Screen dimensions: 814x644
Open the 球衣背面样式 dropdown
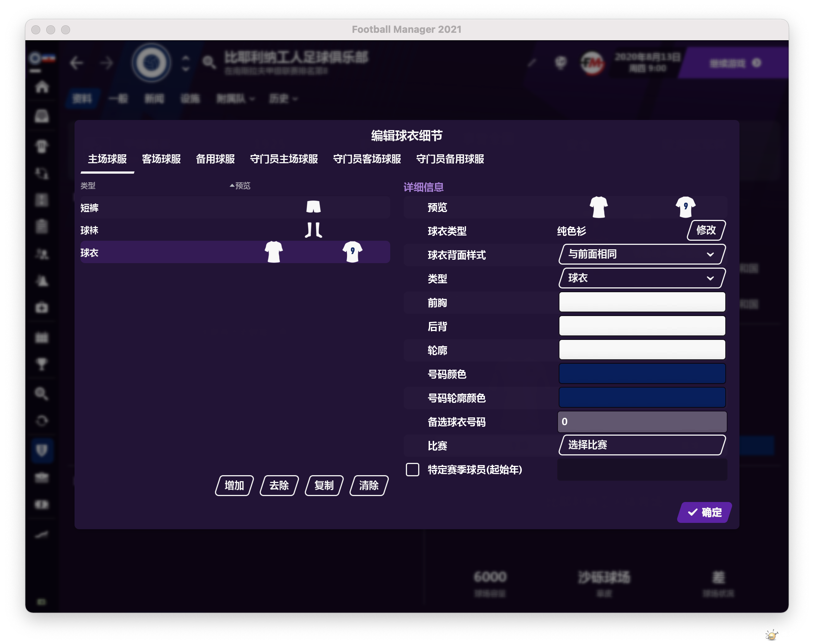point(642,254)
